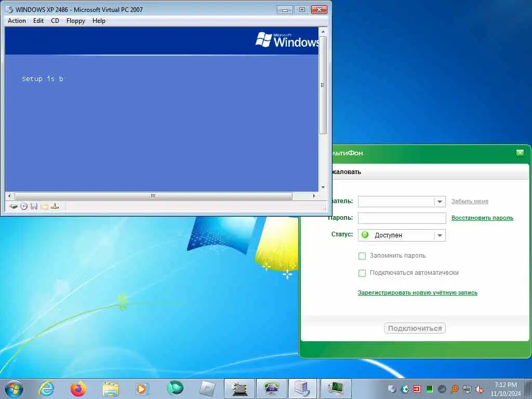The width and height of the screenshot is (532, 399).
Task: Click the vertical scrollbar thumb in Virtual PC
Action: coord(323,85)
